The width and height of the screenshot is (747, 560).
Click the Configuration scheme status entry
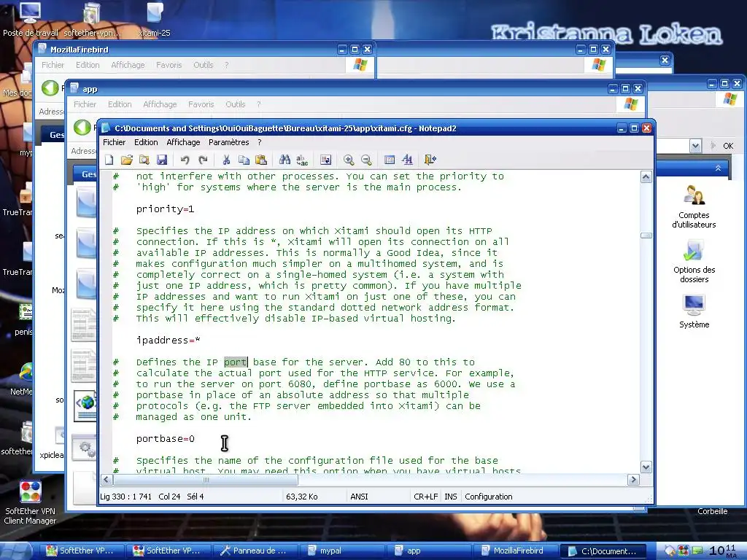[488, 497]
